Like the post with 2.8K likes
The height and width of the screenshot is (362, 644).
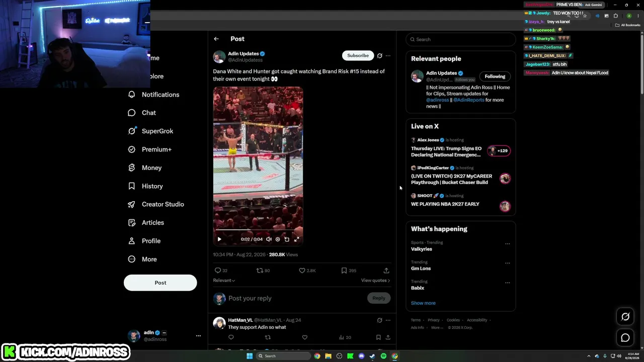click(x=302, y=270)
